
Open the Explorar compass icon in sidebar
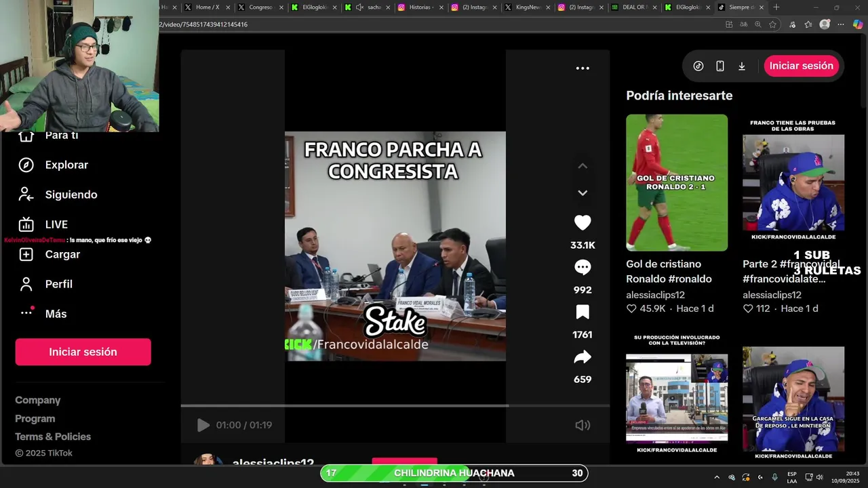point(26,165)
